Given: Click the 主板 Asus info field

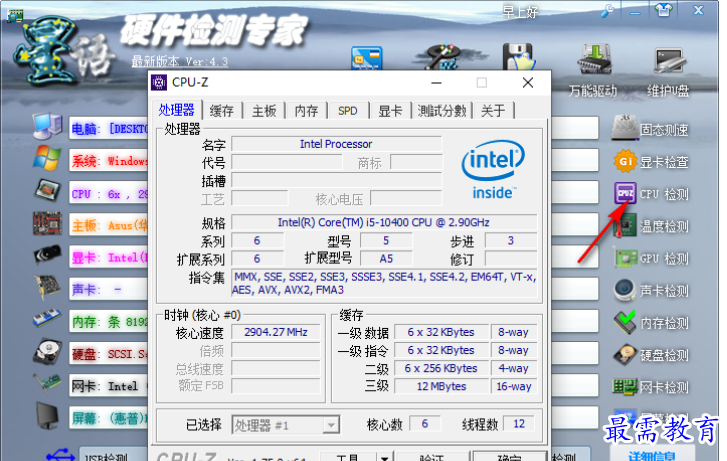Looking at the screenshot, I should tap(109, 225).
